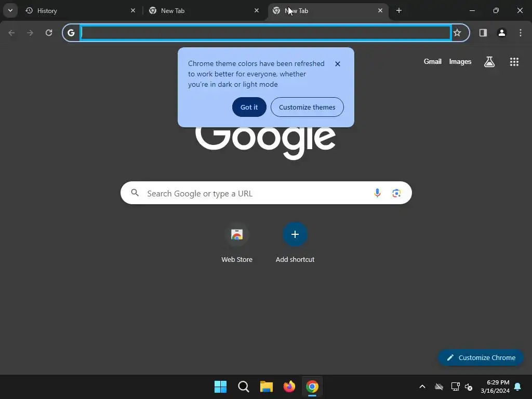Screen dimensions: 532x399
Task: Open File Explorer from taskbar
Action: [267, 387]
